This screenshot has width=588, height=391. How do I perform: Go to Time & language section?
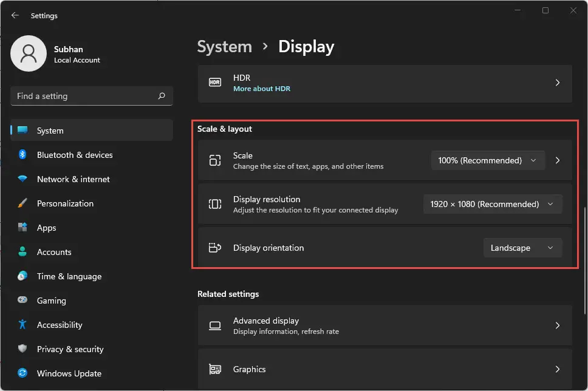pos(69,276)
